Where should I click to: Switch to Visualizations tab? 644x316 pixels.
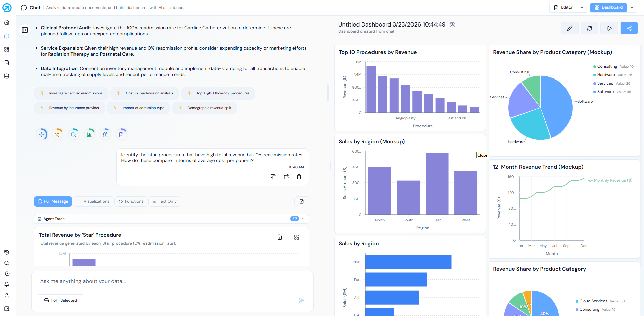93,201
